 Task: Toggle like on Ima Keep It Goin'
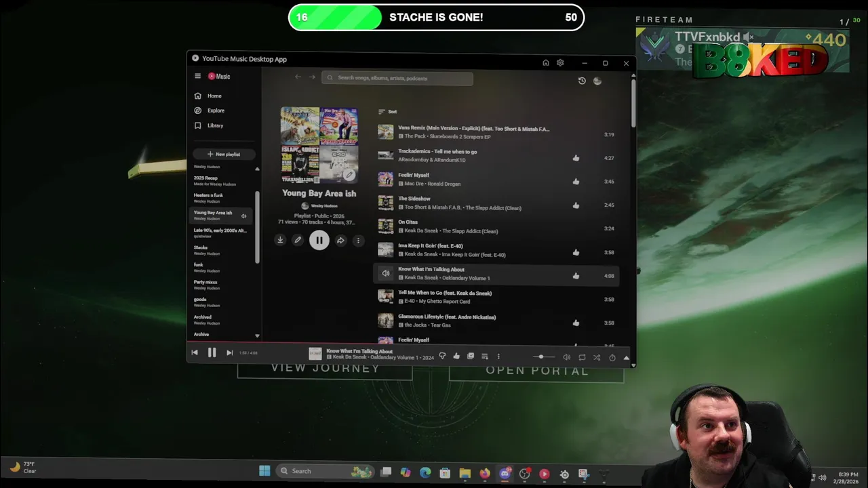(x=576, y=252)
